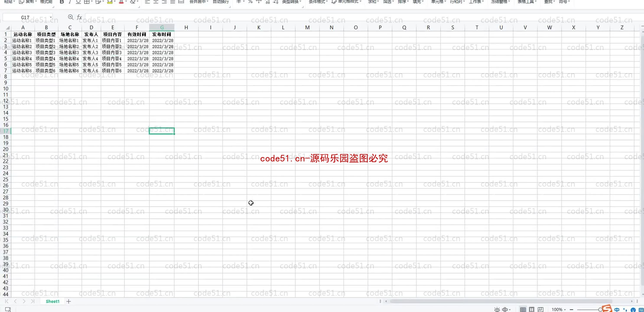
Task: Increase decimal places
Action: point(267,2)
